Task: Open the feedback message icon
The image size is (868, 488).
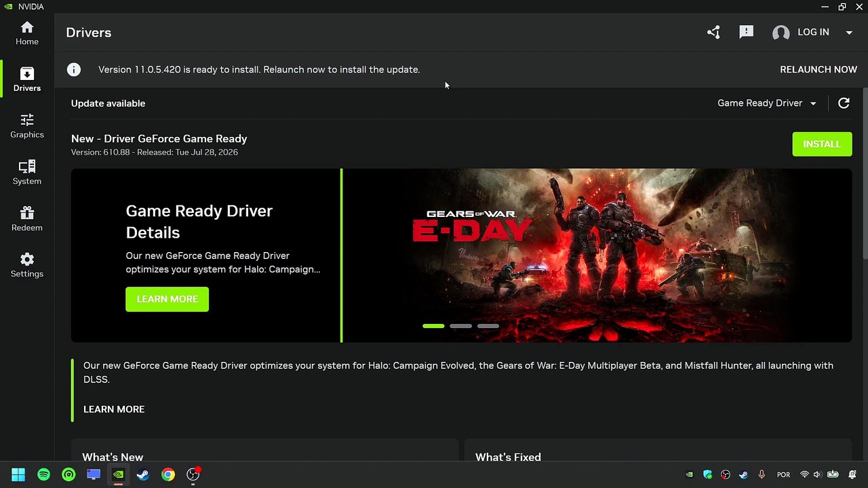Action: coord(747,32)
